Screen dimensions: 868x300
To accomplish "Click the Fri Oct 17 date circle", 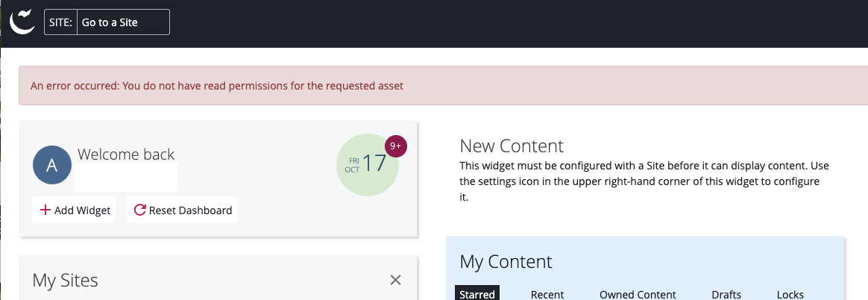I will [365, 166].
